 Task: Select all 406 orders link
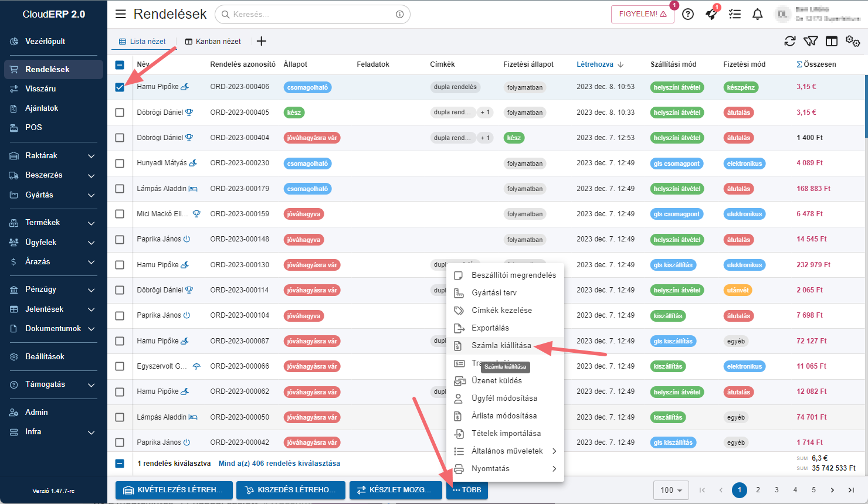[279, 464]
